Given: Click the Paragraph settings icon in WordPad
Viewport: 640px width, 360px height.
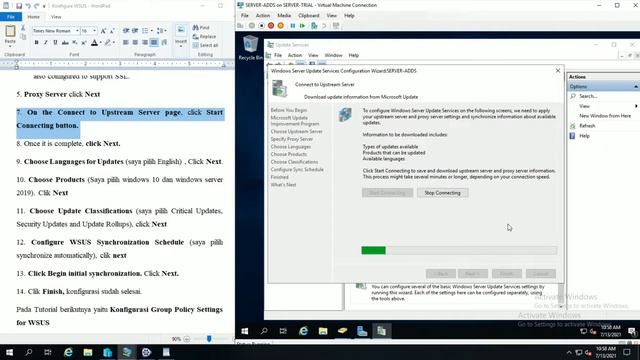Looking at the screenshot, I should pyautogui.click(x=164, y=42).
